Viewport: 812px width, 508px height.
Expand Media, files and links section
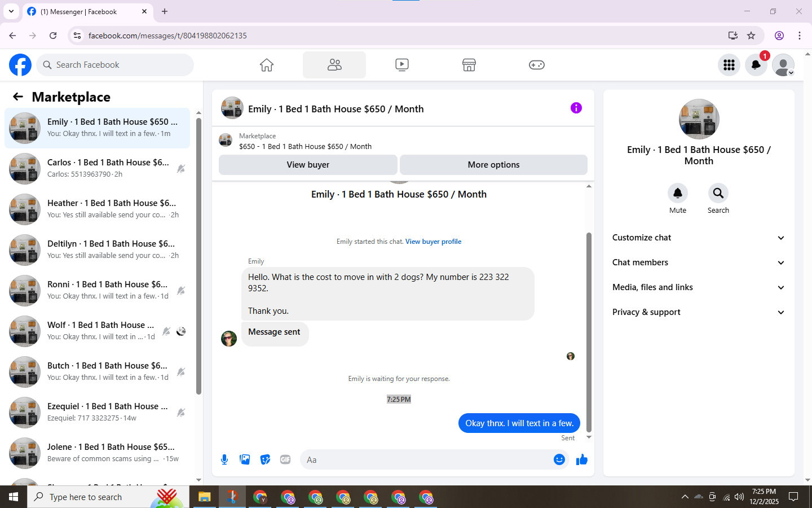699,287
